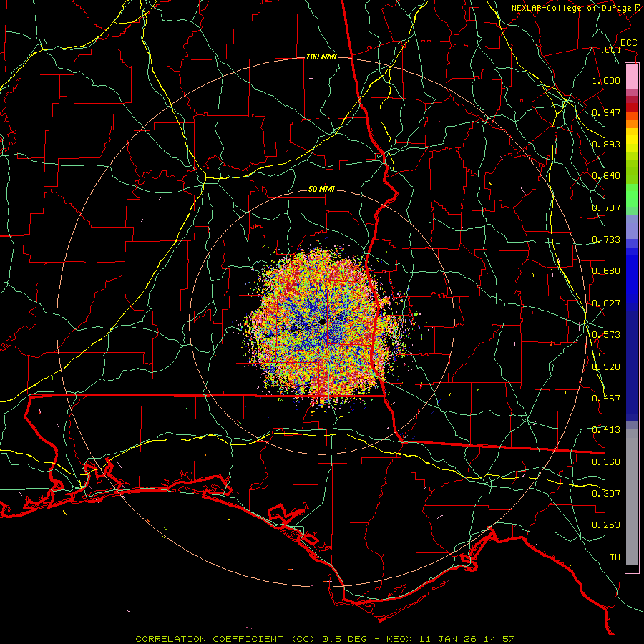Click the 0.947 legend value
This screenshot has height=644, width=644.
[x=606, y=112]
